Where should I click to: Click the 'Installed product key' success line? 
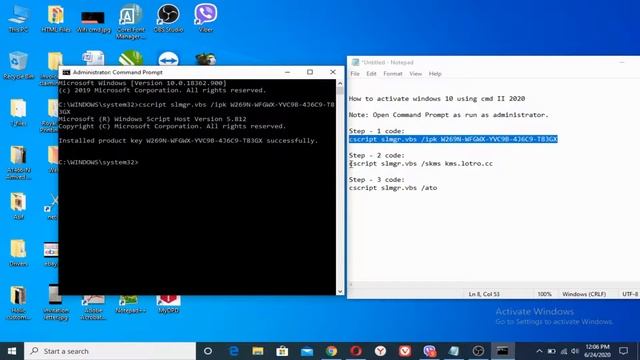[x=188, y=141]
